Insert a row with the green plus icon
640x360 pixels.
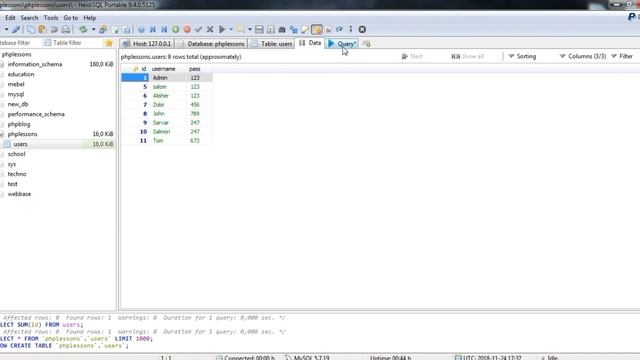176,29
